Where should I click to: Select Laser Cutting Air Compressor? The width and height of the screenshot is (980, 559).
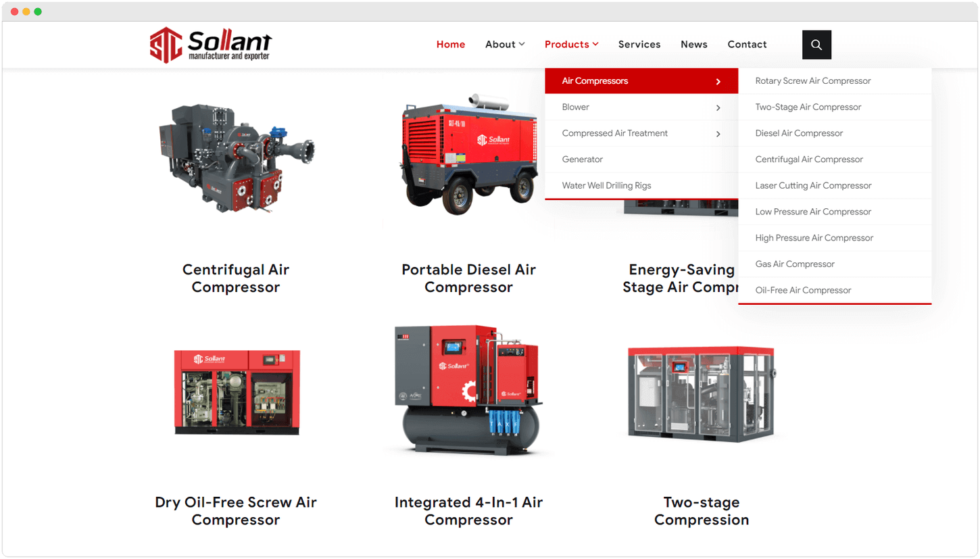pos(835,186)
